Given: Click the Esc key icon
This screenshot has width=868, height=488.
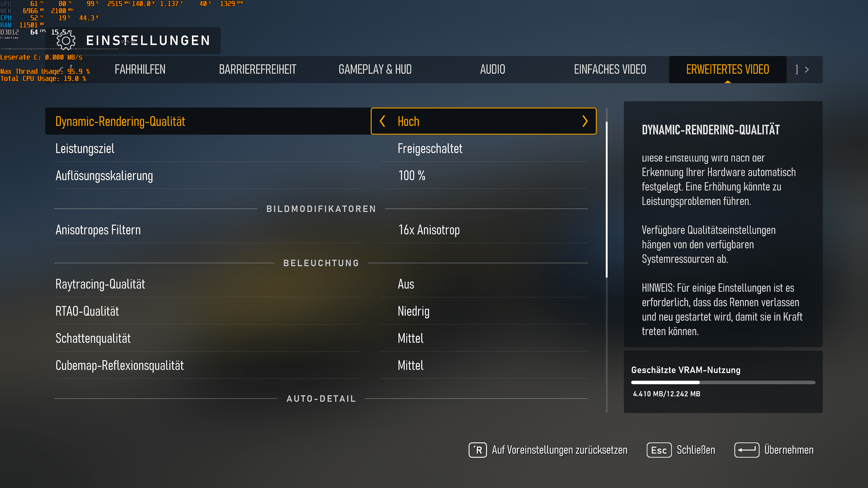Looking at the screenshot, I should coord(659,450).
